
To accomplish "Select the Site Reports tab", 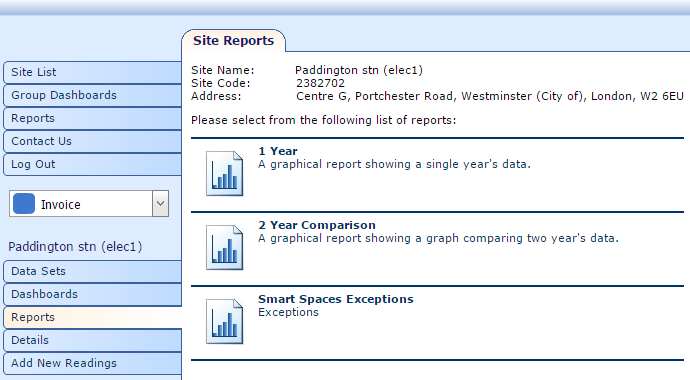I will click(x=233, y=40).
